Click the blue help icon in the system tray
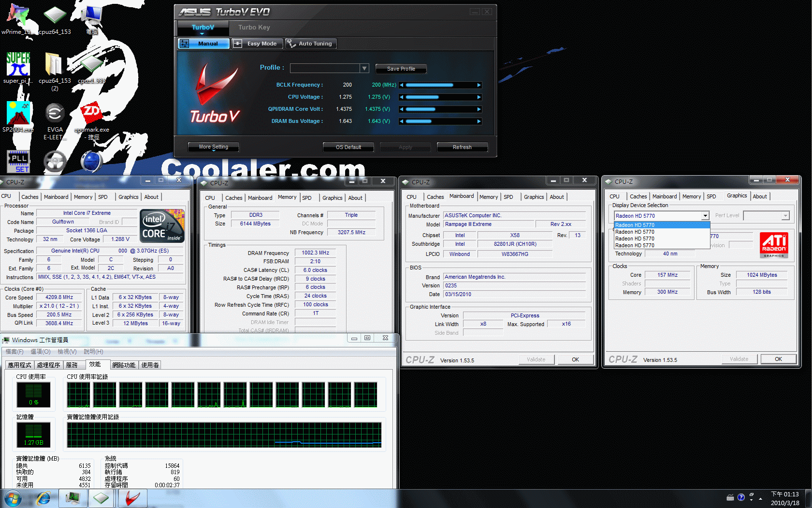 [x=741, y=497]
